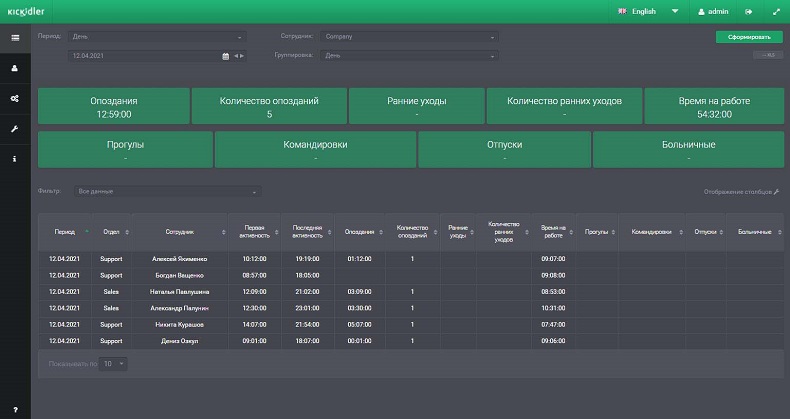Open the Фильтр dropdown showing Все данные
790x419 pixels.
(x=167, y=191)
